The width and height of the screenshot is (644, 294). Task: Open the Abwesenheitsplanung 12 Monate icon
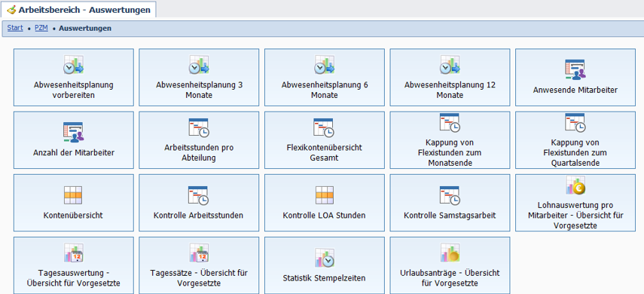[x=450, y=65]
